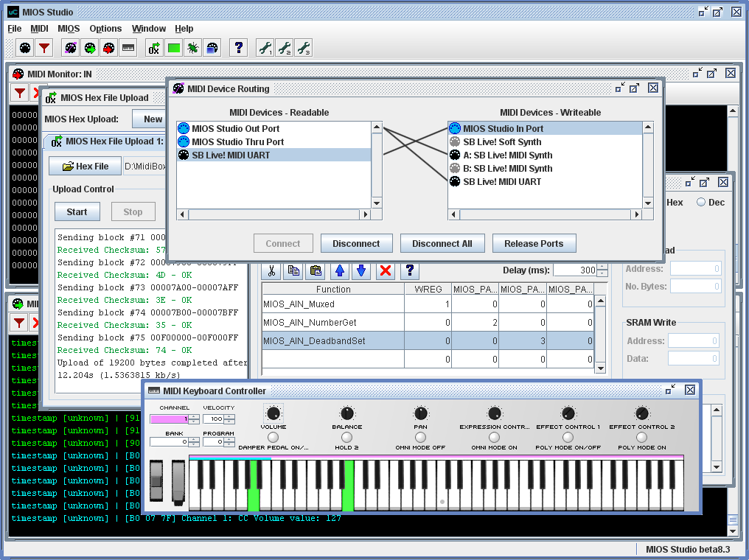
Task: Select the Dec radio button
Action: [x=701, y=202]
